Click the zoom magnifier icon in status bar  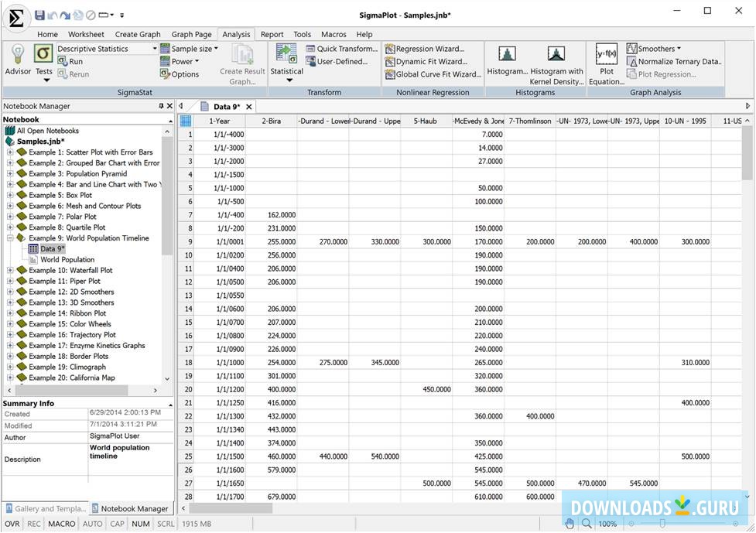587,524
